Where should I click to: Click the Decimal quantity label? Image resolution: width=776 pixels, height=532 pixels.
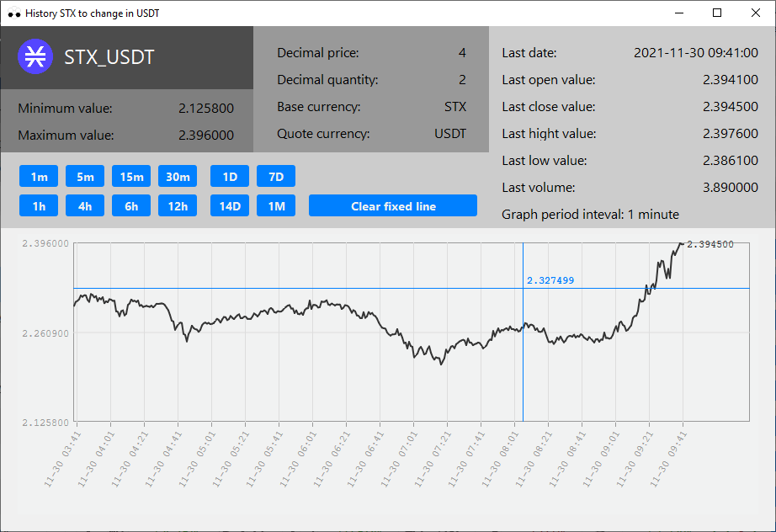327,80
